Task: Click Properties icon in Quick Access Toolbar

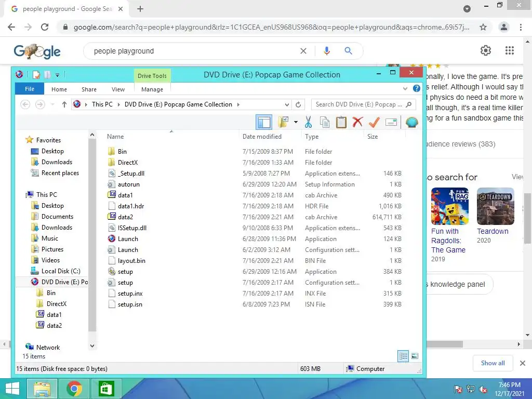Action: 36,75
